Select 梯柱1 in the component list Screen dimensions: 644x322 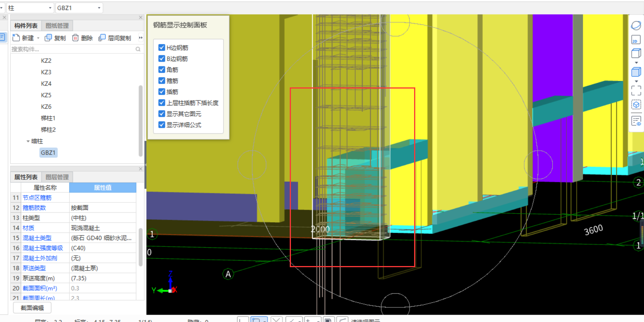[48, 118]
